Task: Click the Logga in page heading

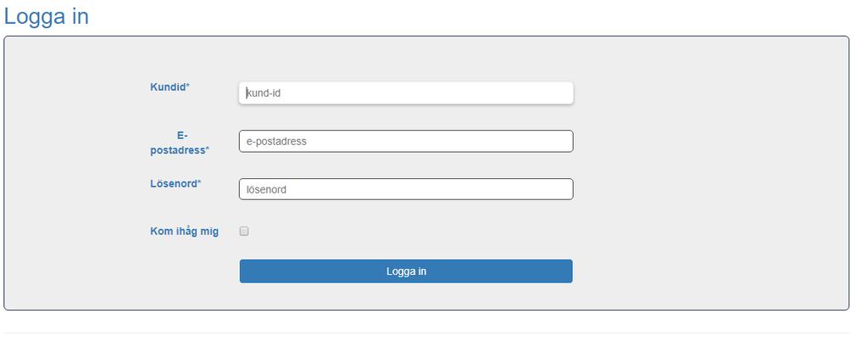Action: [x=47, y=16]
